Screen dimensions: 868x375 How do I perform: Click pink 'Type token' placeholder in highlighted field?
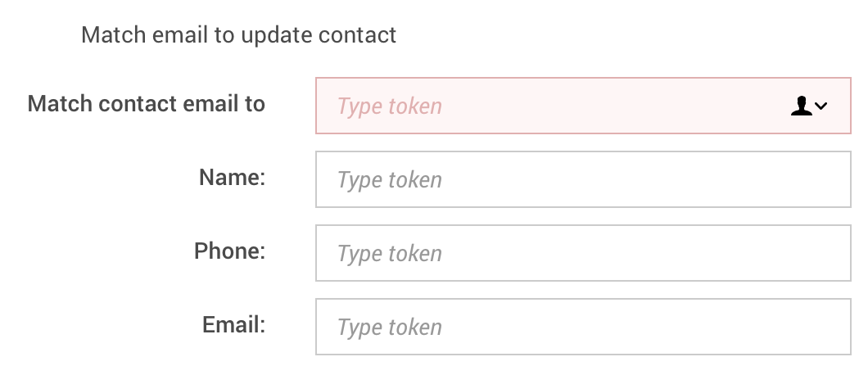(390, 106)
